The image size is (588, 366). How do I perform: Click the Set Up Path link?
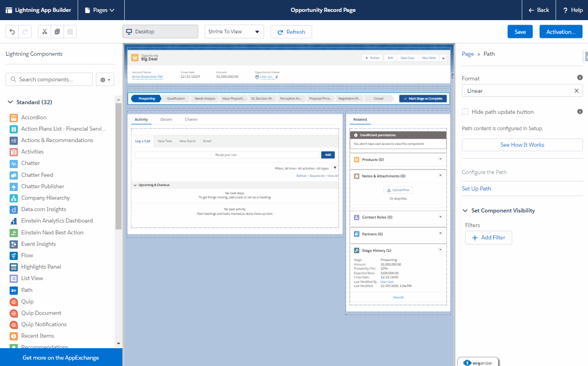click(x=477, y=189)
